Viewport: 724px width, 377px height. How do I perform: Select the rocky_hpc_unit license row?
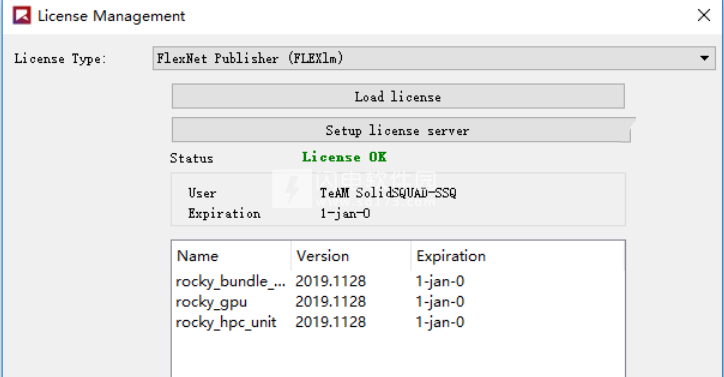click(x=398, y=322)
